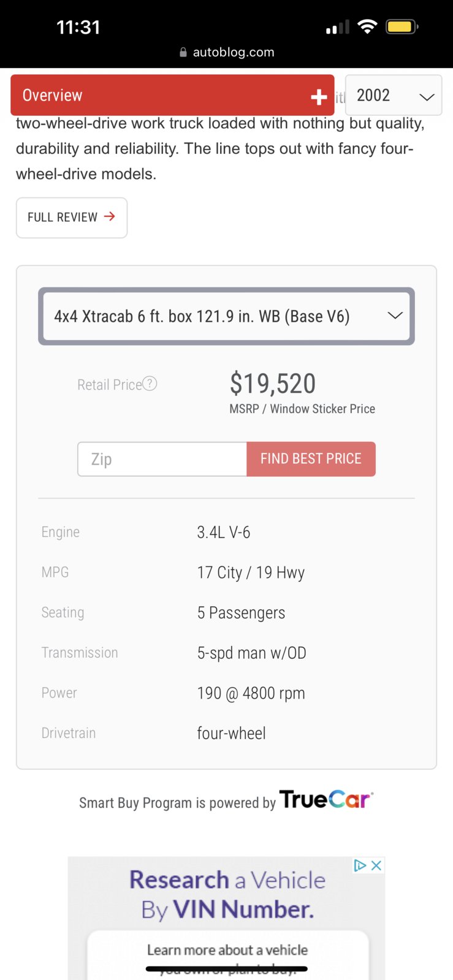Click the red arrow beside FULL REVIEW

tap(110, 216)
